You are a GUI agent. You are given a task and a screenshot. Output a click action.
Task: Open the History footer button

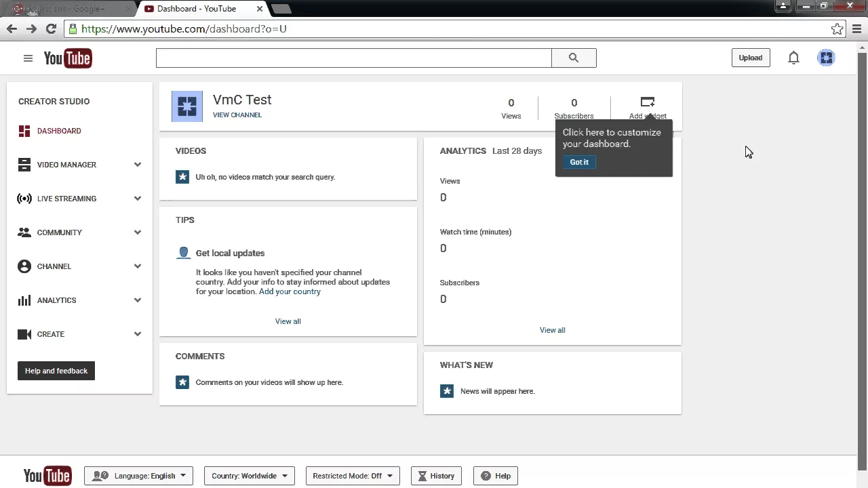click(x=436, y=476)
